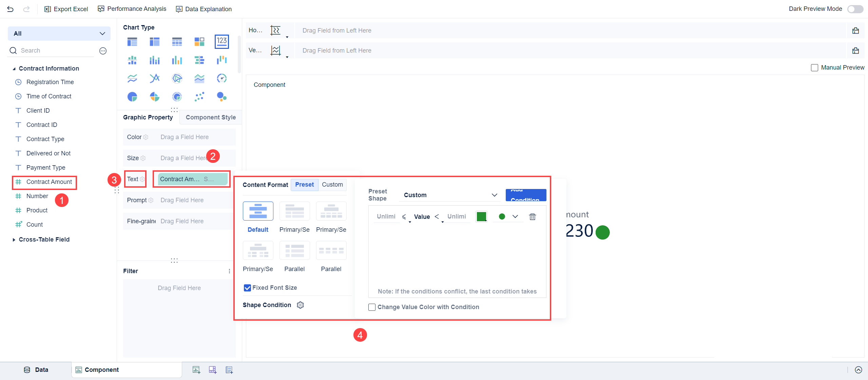The height and width of the screenshot is (380, 868).
Task: Open Shape Condition gear settings
Action: [300, 305]
